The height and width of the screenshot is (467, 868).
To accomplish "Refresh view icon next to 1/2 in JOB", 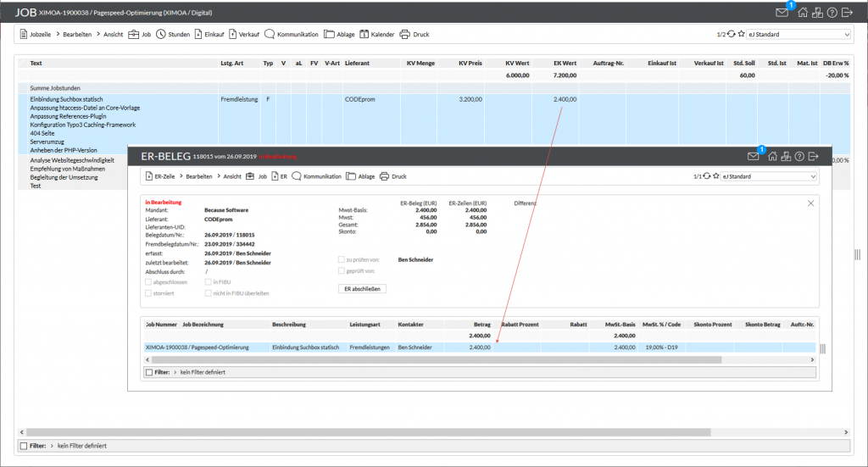I will (x=732, y=34).
